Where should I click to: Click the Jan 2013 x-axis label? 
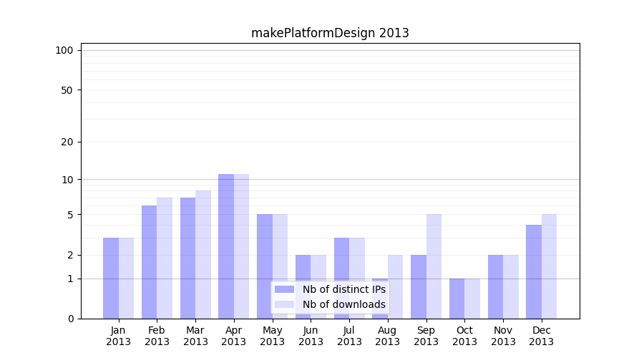point(119,336)
